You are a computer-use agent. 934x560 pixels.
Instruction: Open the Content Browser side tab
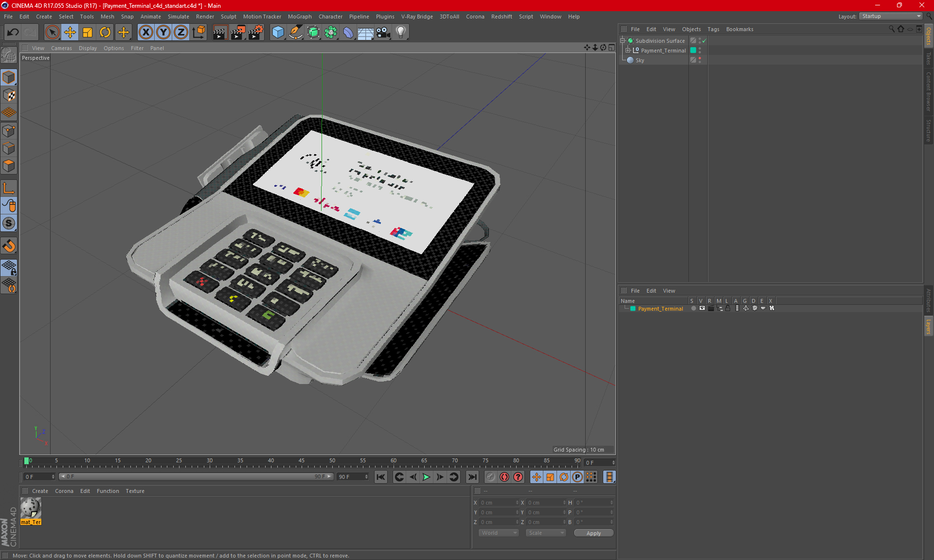point(929,91)
